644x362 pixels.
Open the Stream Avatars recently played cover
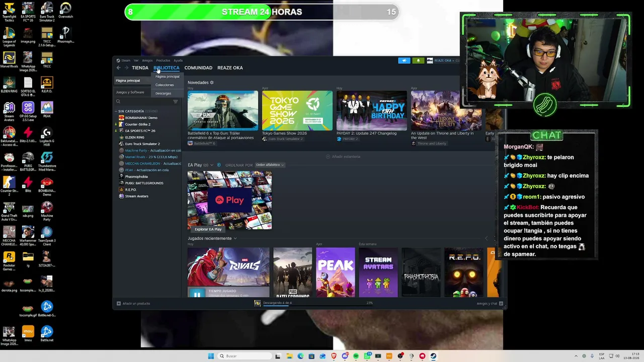coord(378,272)
